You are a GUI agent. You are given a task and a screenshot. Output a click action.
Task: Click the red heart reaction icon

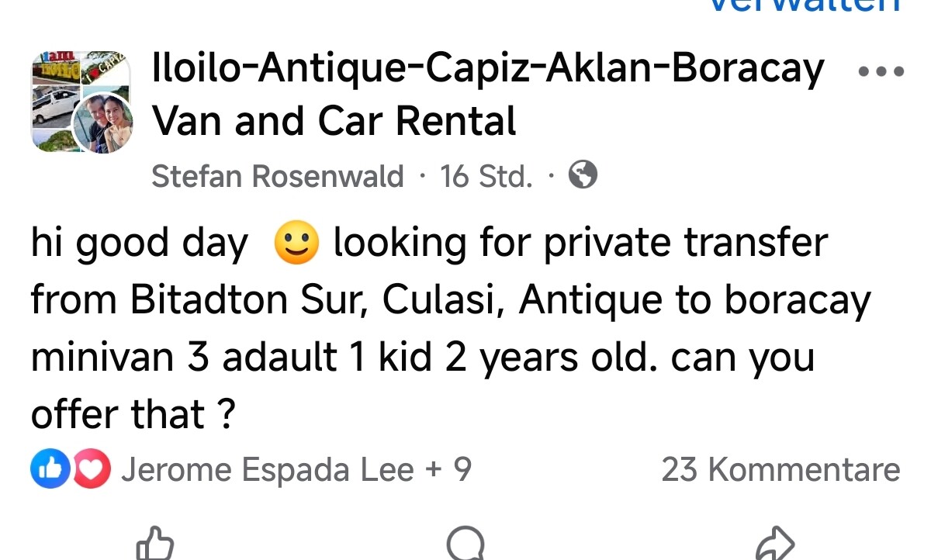pyautogui.click(x=92, y=470)
